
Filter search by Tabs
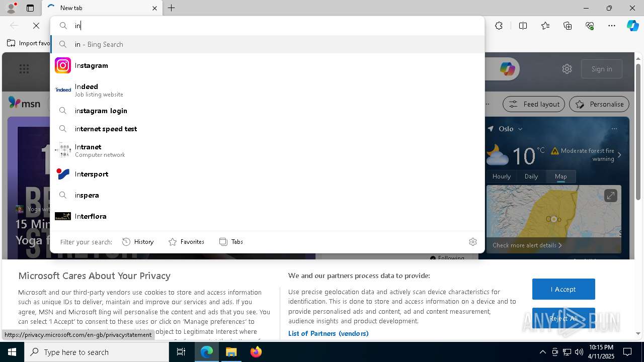[x=231, y=242]
